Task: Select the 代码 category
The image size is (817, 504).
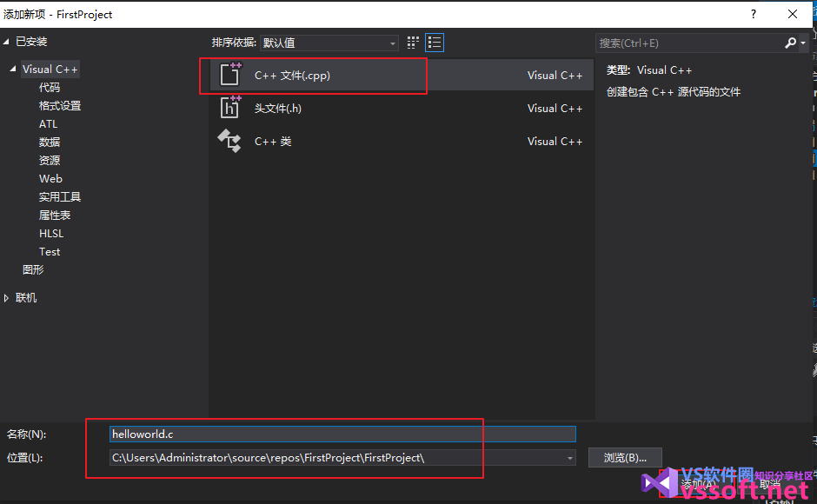Action: click(x=50, y=88)
